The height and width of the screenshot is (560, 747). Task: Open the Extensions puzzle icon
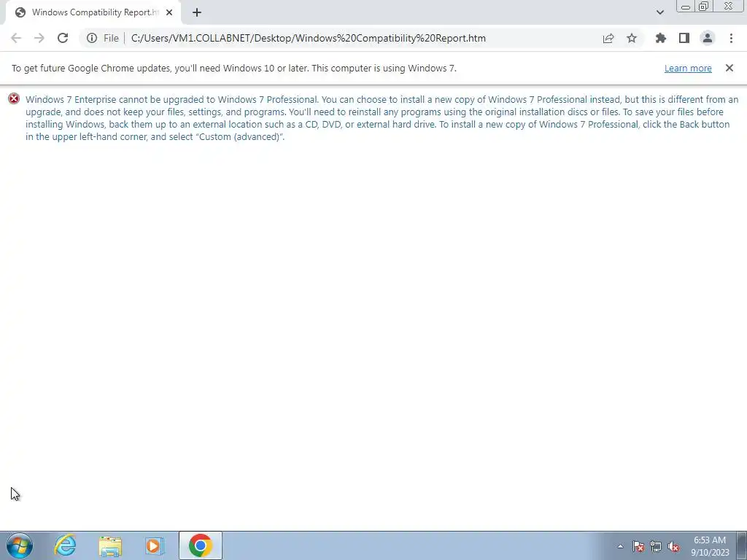coord(661,38)
